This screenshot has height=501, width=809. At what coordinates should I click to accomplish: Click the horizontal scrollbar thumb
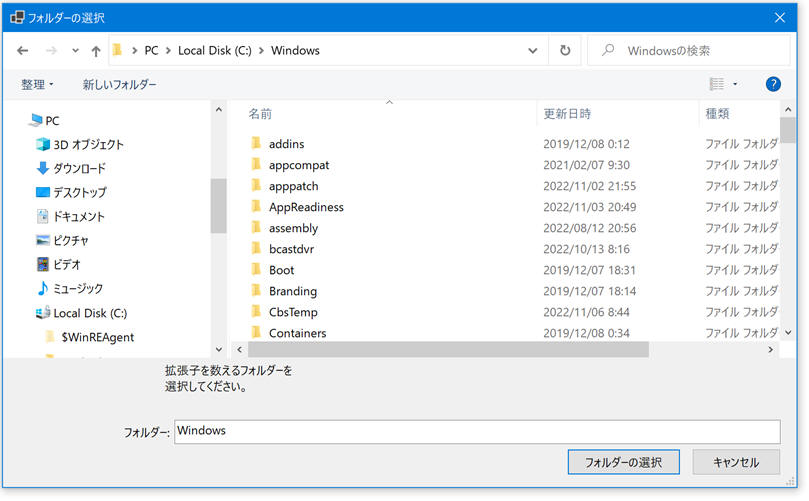448,350
